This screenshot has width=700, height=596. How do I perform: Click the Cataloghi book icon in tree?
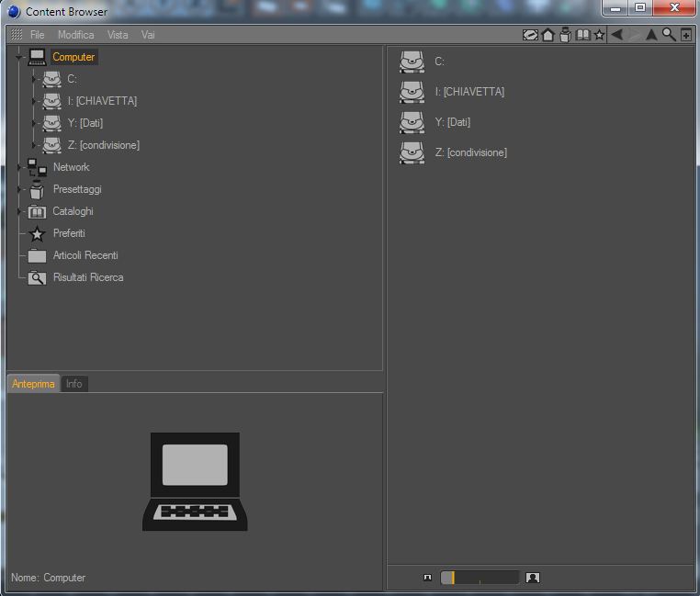37,211
